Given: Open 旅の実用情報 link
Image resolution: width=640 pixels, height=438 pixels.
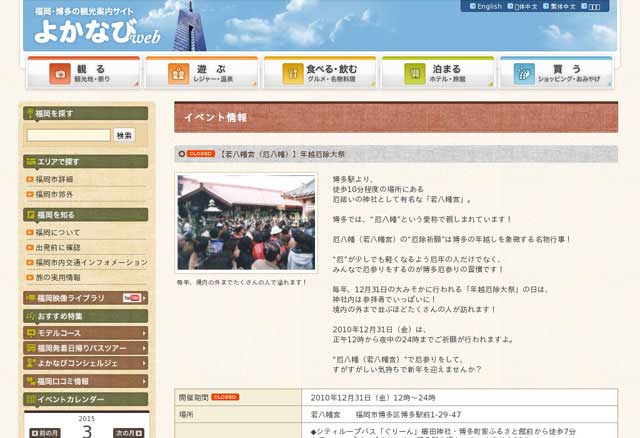Looking at the screenshot, I should click(x=58, y=278).
